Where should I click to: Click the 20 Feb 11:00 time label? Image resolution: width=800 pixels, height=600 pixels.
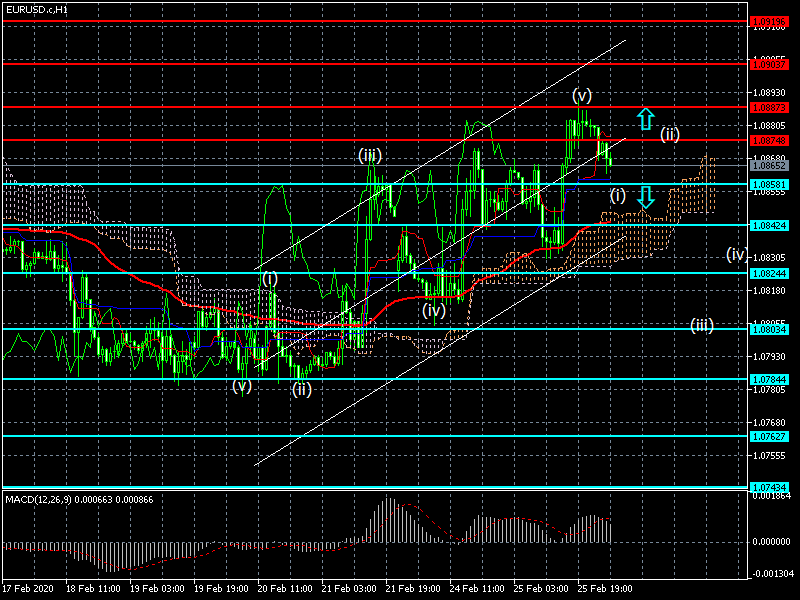pyautogui.click(x=285, y=588)
